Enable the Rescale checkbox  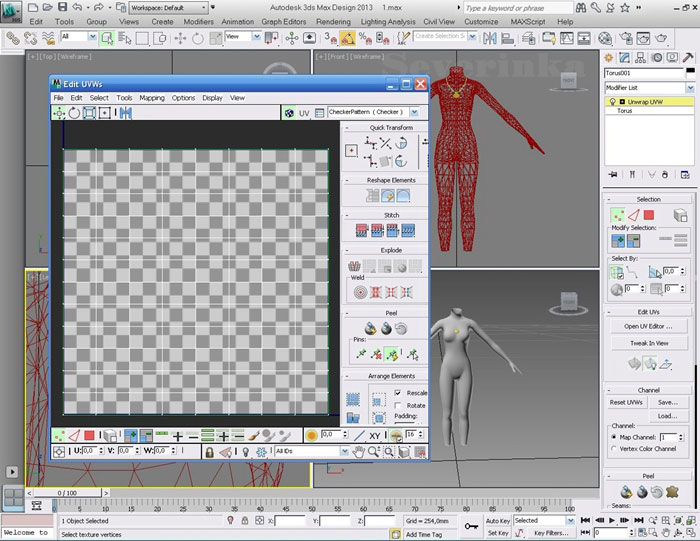pyautogui.click(x=398, y=393)
